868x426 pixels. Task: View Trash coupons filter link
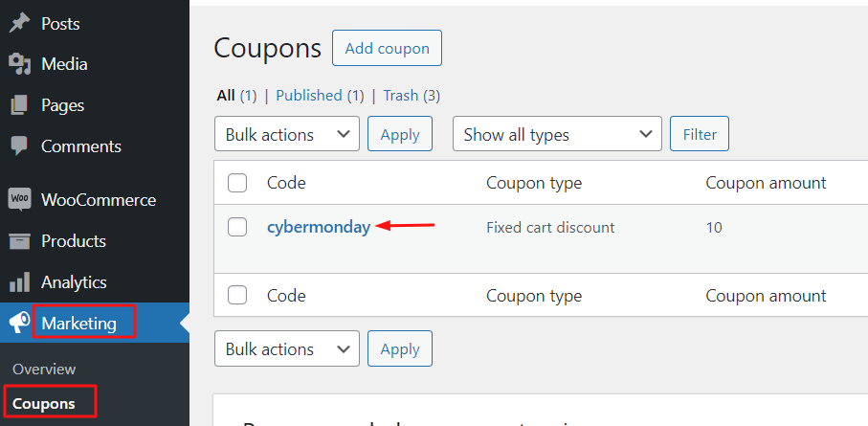pos(400,96)
